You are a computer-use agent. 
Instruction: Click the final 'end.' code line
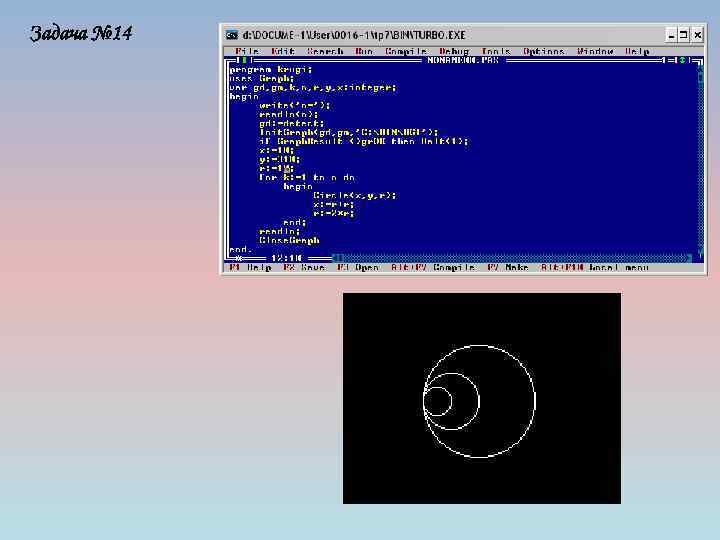point(241,250)
